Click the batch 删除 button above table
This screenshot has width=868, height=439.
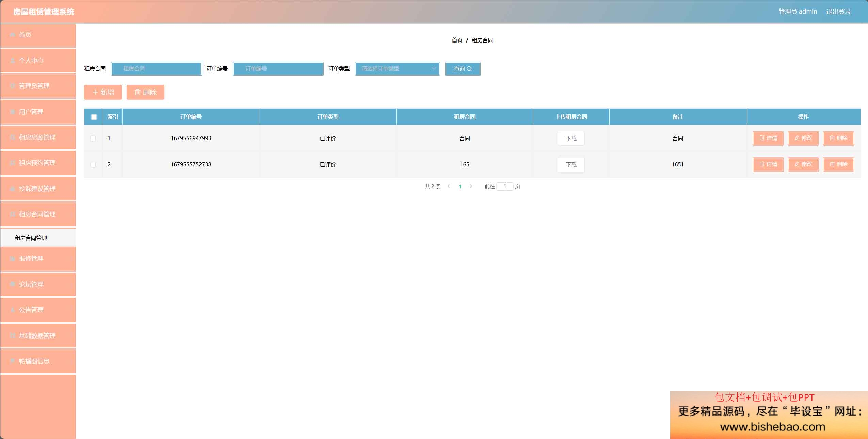[145, 92]
